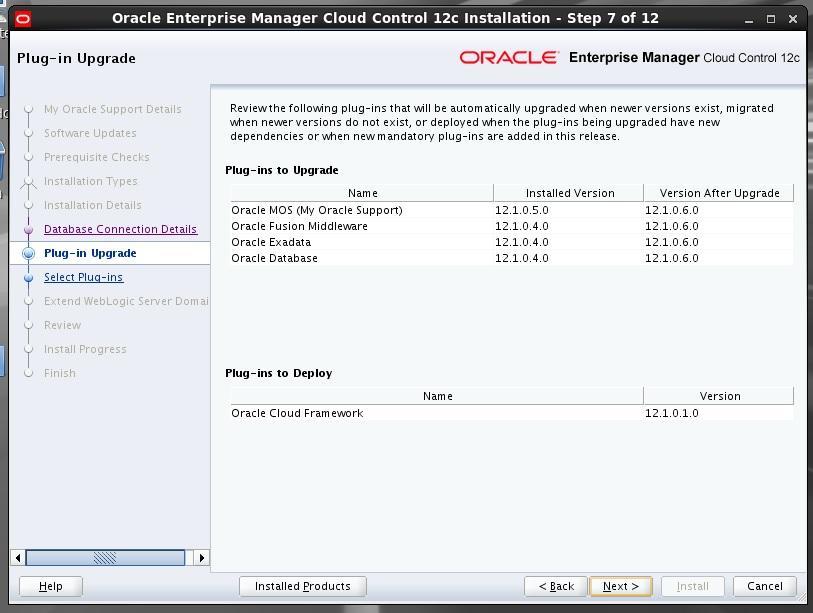Jump to the Select Plug-ins step

click(x=83, y=277)
